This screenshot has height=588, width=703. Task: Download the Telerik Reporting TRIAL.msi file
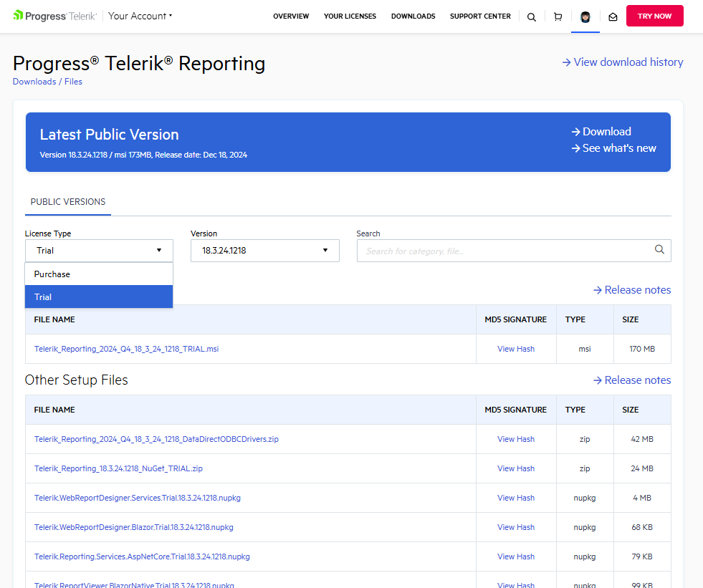126,349
